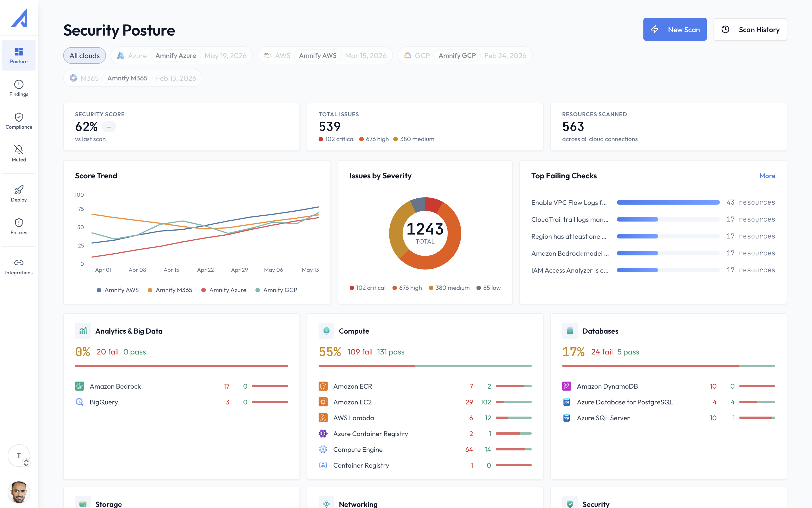Open the Findings section
Screen dimensions: 812x508
[x=19, y=88]
